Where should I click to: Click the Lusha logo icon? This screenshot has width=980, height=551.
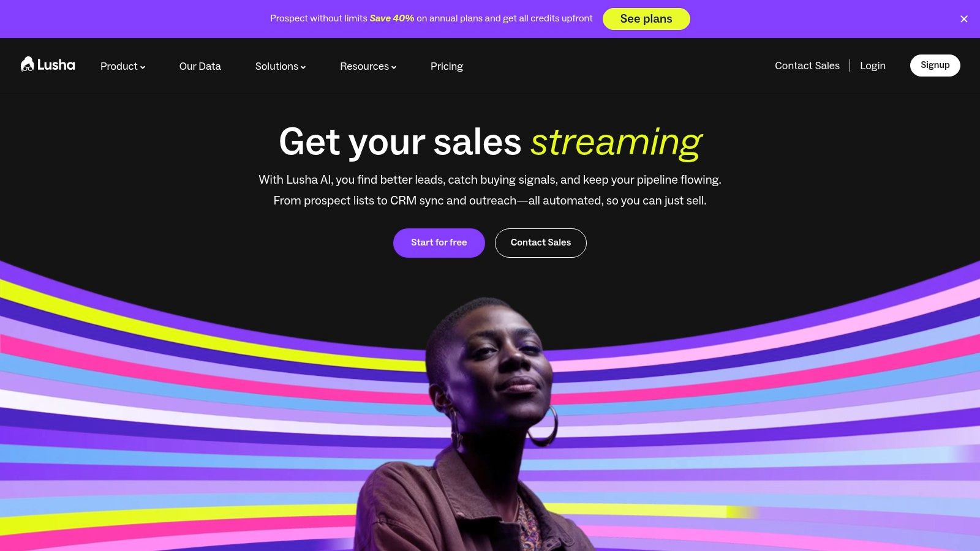tap(28, 64)
